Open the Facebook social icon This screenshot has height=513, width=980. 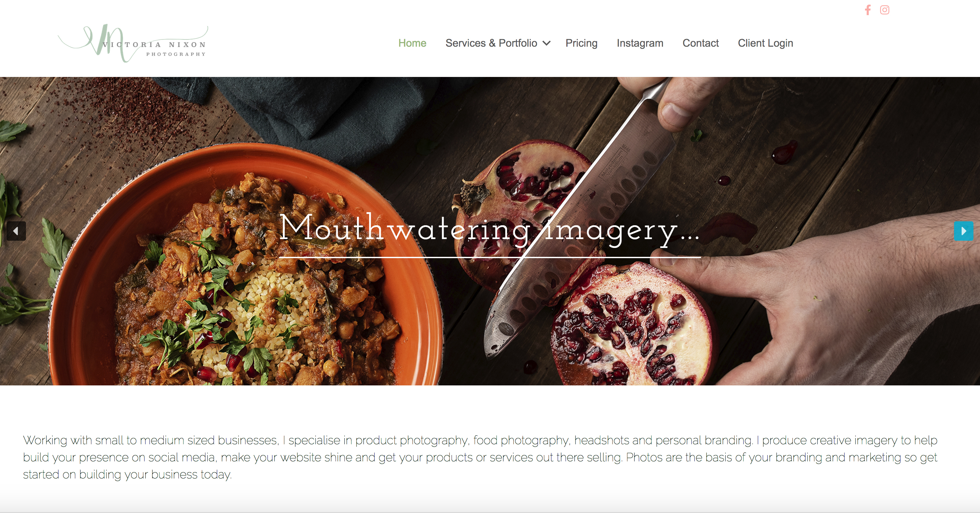868,10
